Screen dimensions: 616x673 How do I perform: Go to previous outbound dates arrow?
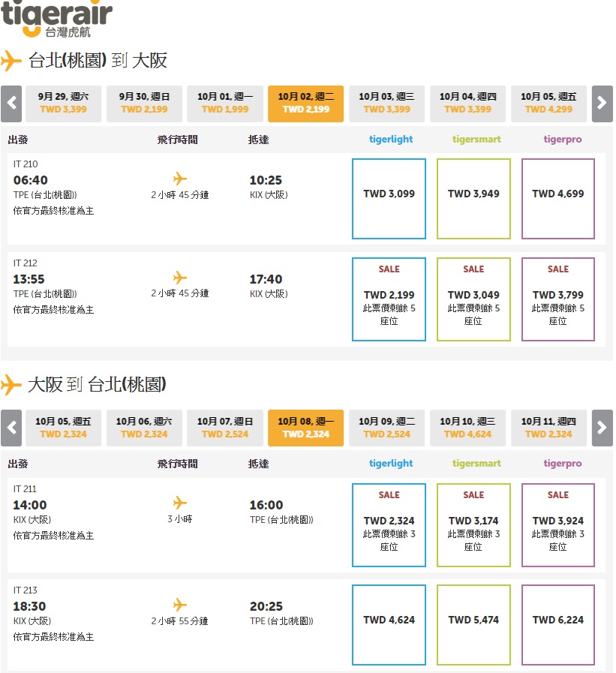11,104
